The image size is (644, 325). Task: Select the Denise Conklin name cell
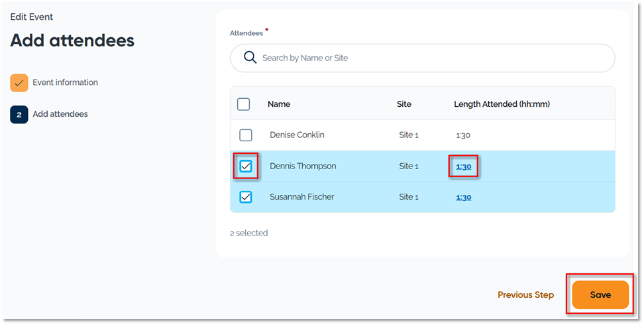[x=297, y=135]
